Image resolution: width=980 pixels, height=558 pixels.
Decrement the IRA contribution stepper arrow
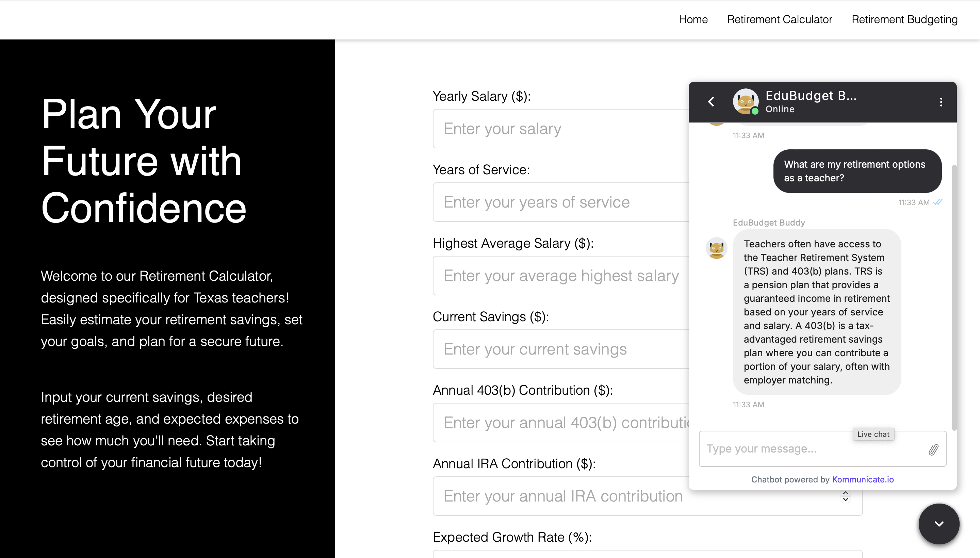click(845, 500)
